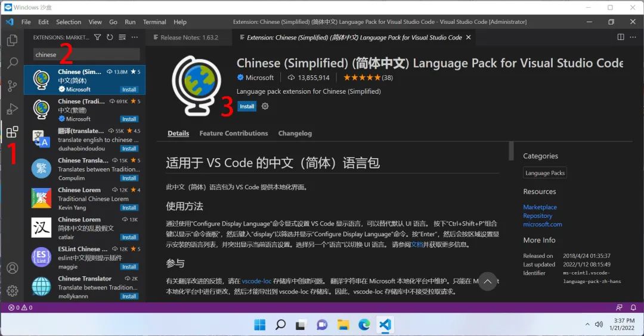This screenshot has width=644, height=336.
Task: Clear extensions search results icon
Action: [122, 37]
